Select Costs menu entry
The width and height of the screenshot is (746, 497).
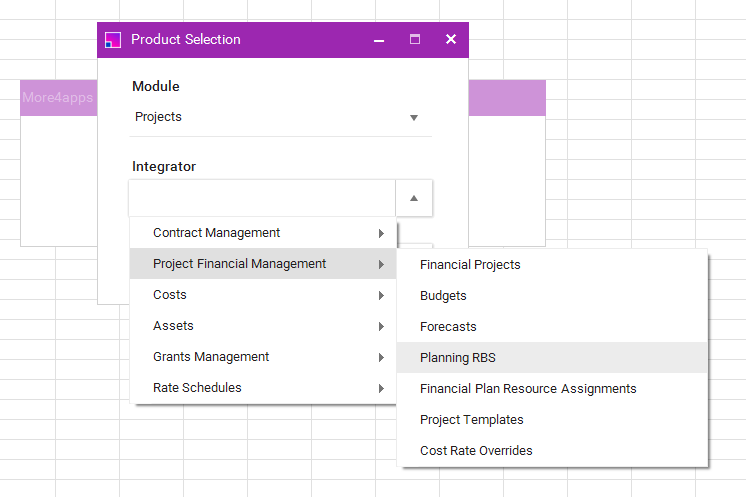pyautogui.click(x=263, y=295)
